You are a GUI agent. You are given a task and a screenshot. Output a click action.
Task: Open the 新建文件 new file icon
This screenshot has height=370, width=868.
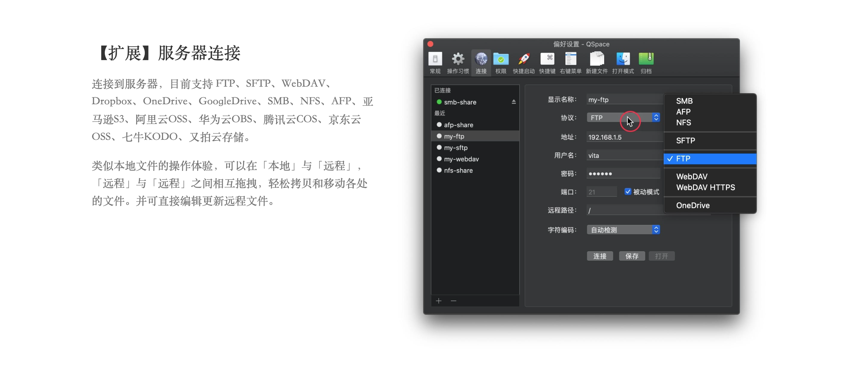tap(597, 59)
